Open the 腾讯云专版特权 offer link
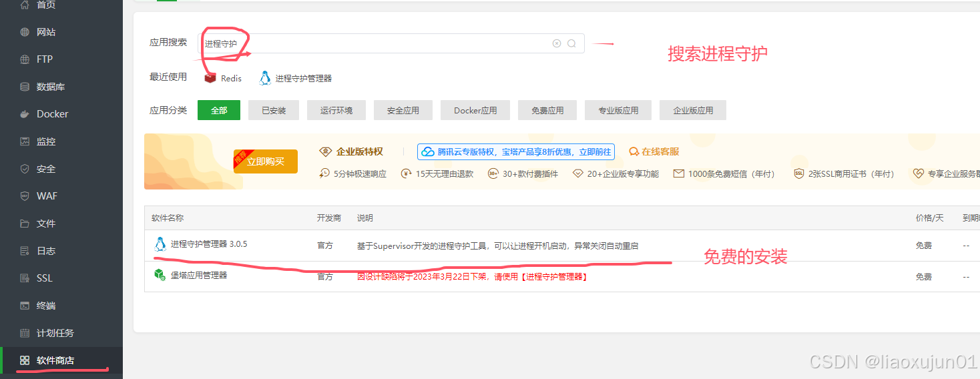980x379 pixels. pos(516,151)
